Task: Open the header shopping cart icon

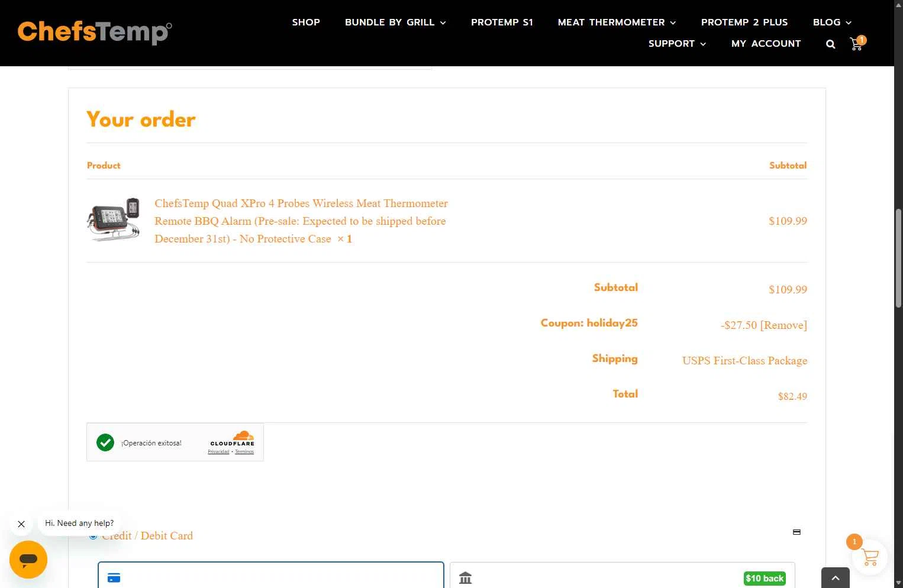Action: (x=857, y=43)
